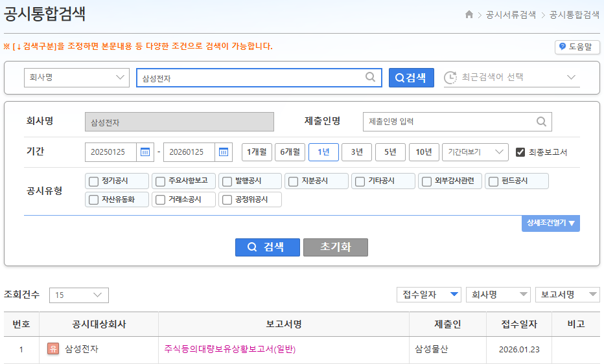The height and width of the screenshot is (364, 604).
Task: Click the 공시대상회사 column header
Action: (99, 324)
